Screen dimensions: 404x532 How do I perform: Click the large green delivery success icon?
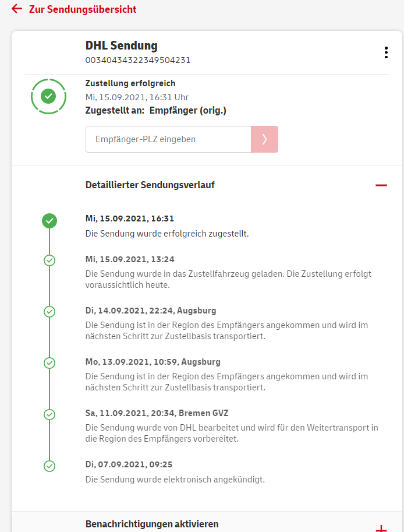(48, 96)
